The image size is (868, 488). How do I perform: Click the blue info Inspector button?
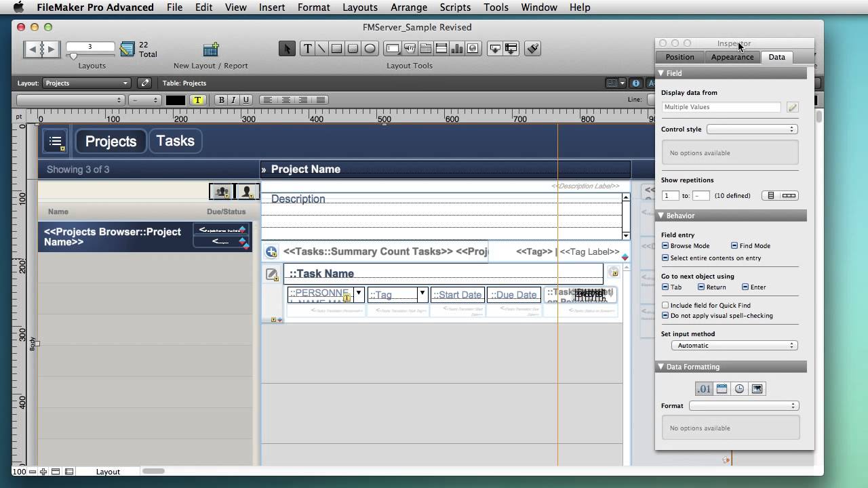635,83
